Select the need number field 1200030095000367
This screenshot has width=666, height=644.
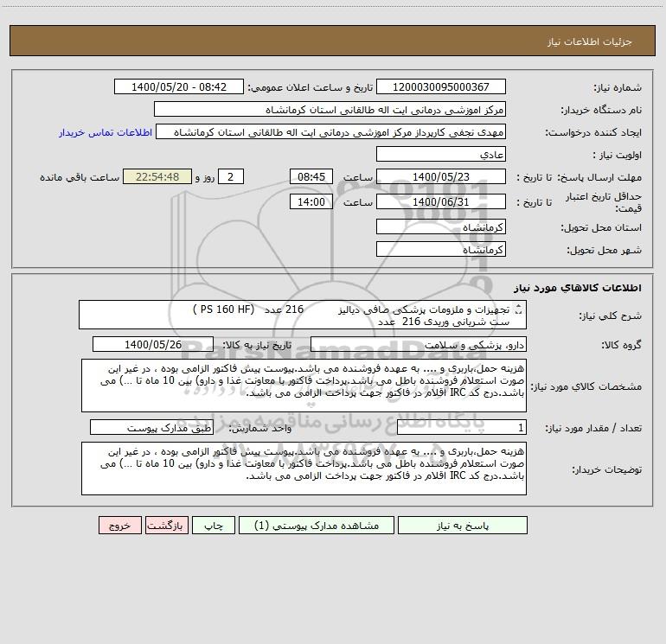(441, 86)
